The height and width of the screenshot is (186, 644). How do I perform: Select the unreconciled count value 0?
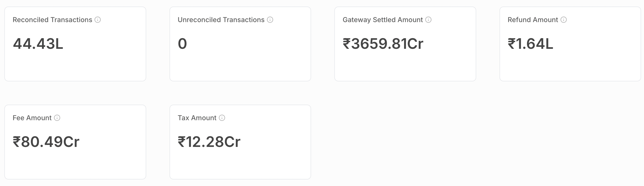click(182, 44)
